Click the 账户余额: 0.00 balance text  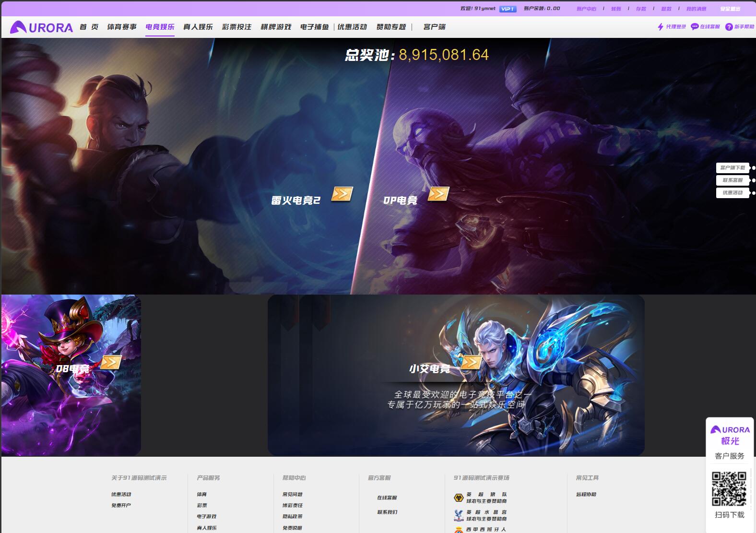pos(542,9)
